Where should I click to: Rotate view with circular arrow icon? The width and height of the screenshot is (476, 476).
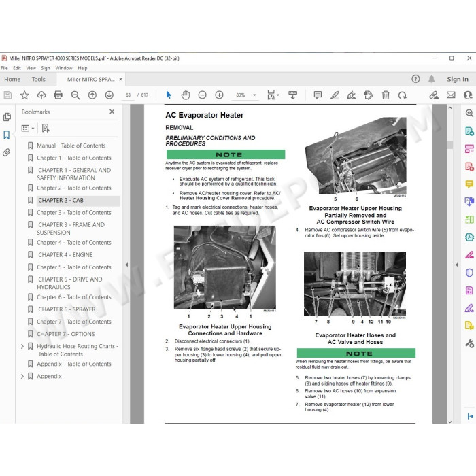(x=403, y=95)
